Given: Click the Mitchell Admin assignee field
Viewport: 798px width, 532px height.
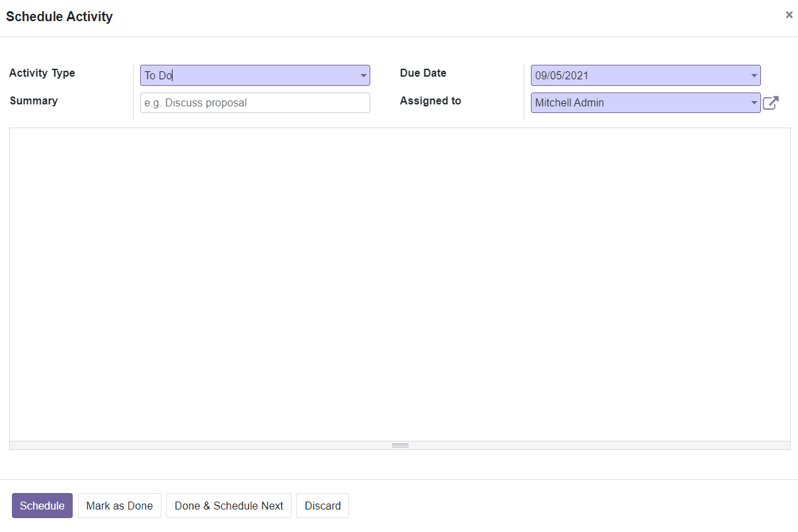Looking at the screenshot, I should click(628, 102).
